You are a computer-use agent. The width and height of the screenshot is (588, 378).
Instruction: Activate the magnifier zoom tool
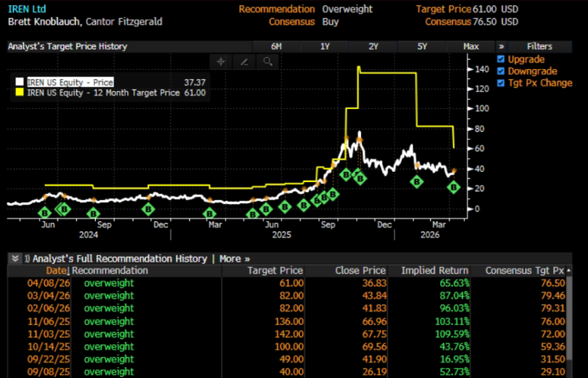(268, 62)
